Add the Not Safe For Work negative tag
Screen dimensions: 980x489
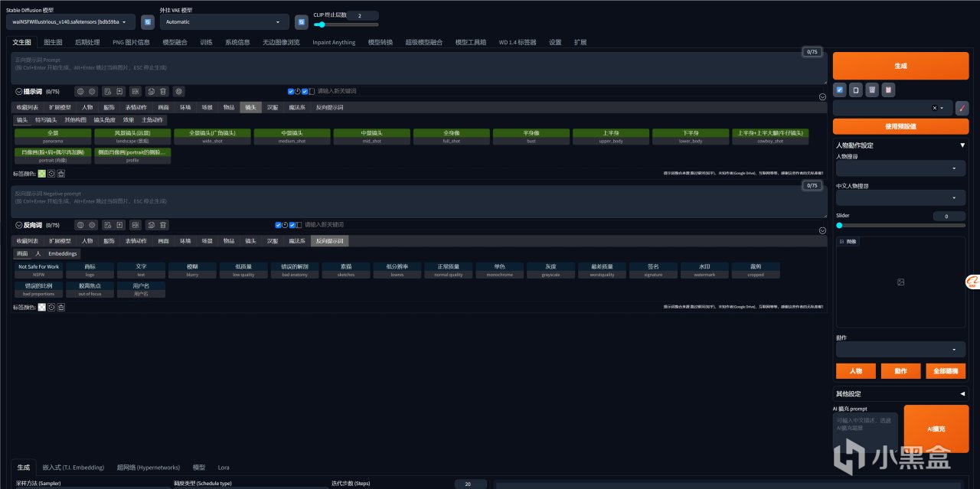(38, 270)
